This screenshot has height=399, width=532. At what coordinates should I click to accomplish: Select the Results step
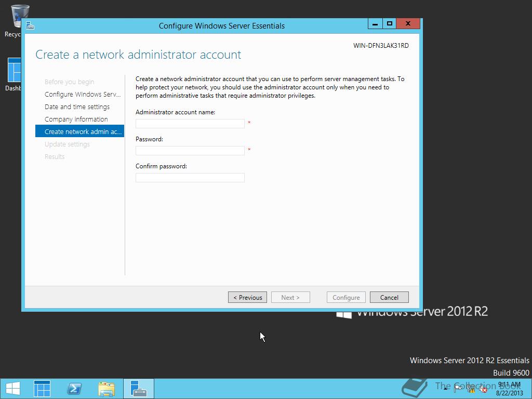click(x=54, y=157)
